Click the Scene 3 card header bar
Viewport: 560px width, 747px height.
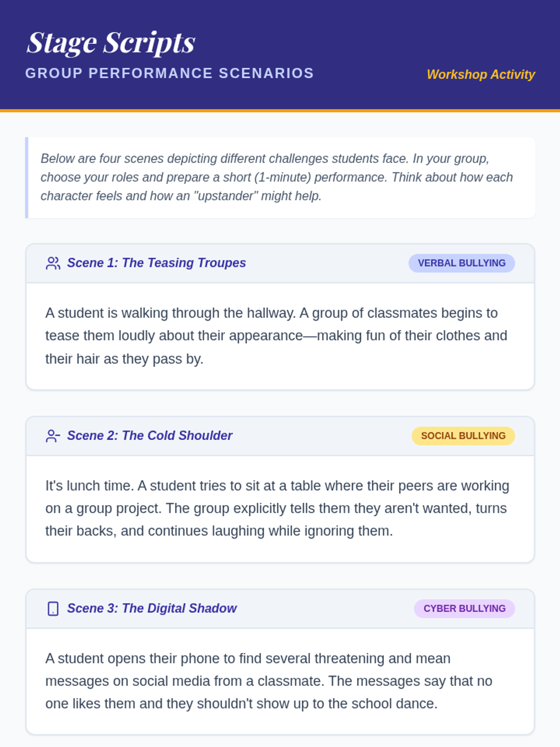327,609
